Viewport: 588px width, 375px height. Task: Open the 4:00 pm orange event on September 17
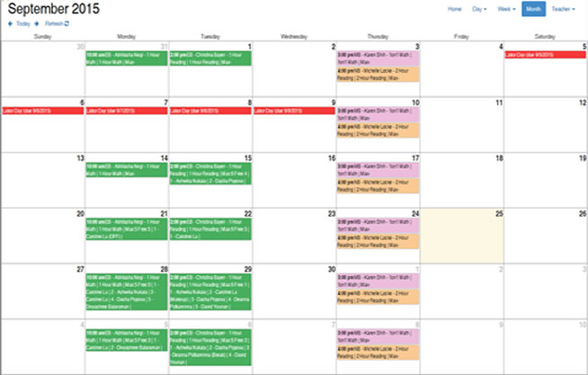[378, 186]
